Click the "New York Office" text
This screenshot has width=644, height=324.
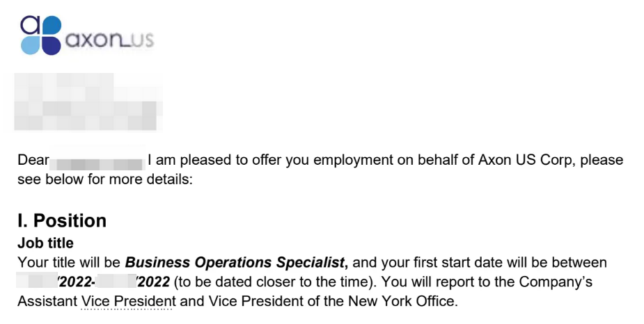tap(401, 302)
